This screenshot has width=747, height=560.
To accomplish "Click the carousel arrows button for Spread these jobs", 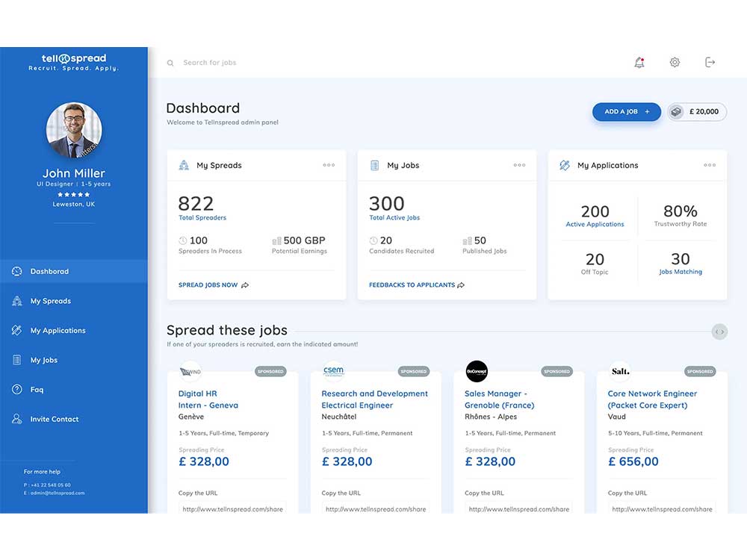I will point(719,332).
